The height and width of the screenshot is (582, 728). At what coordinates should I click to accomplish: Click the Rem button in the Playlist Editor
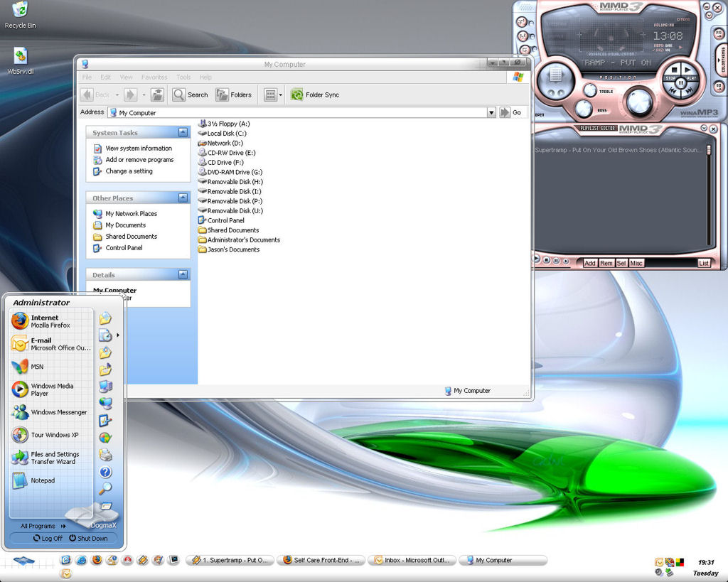point(606,263)
